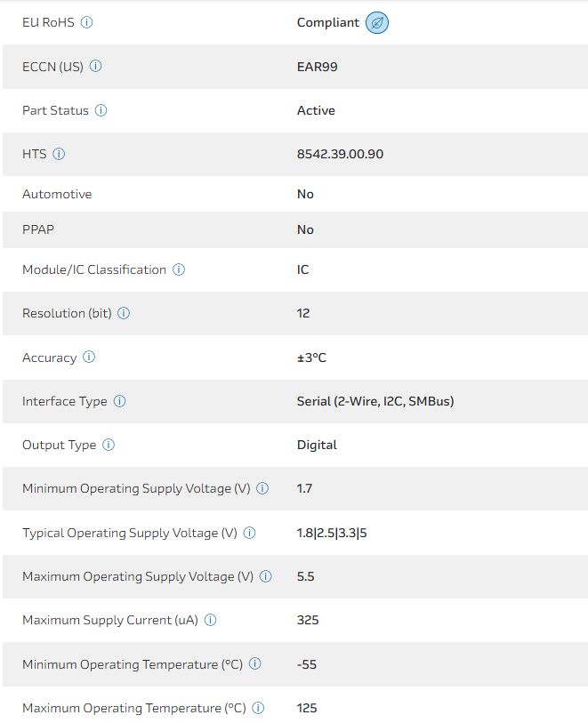Click the Output Type info icon
The height and width of the screenshot is (723, 588).
click(109, 445)
